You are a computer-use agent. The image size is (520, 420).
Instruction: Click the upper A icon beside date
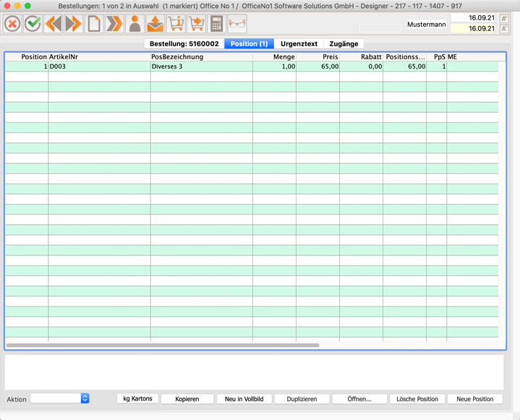(x=504, y=18)
